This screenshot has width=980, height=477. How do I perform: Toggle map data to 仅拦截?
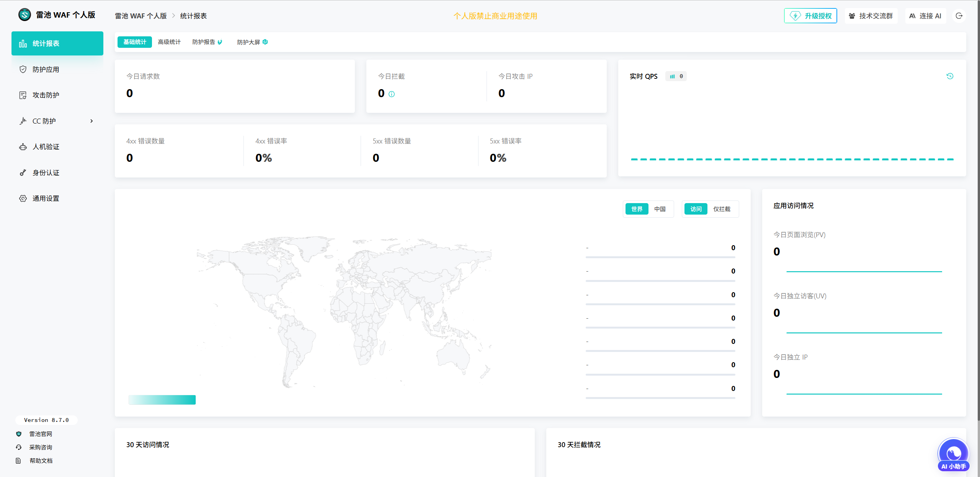722,209
